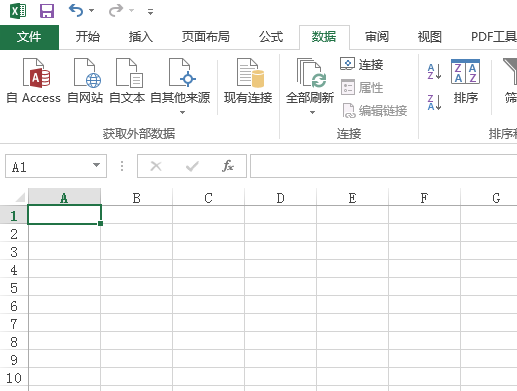517x391 pixels.
Task: Open the 文件 menu tab
Action: (x=29, y=37)
